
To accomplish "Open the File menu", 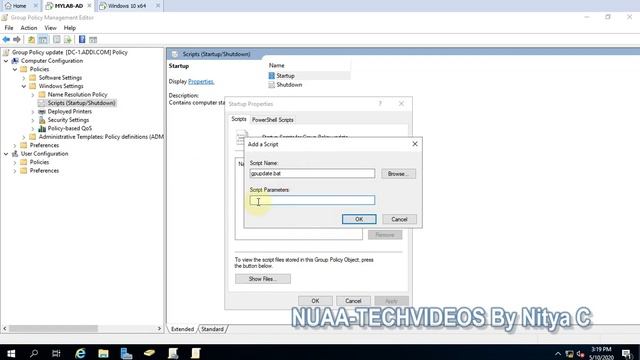I will point(9,28).
